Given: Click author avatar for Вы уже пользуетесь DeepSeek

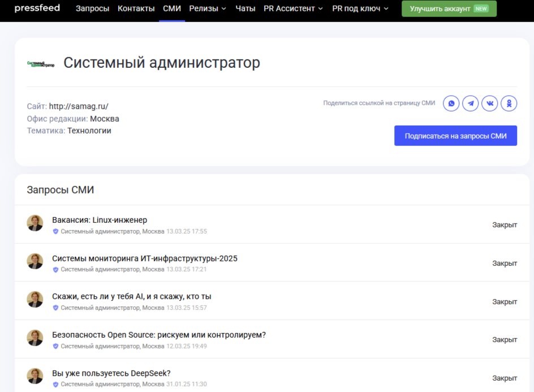Looking at the screenshot, I should tap(35, 376).
